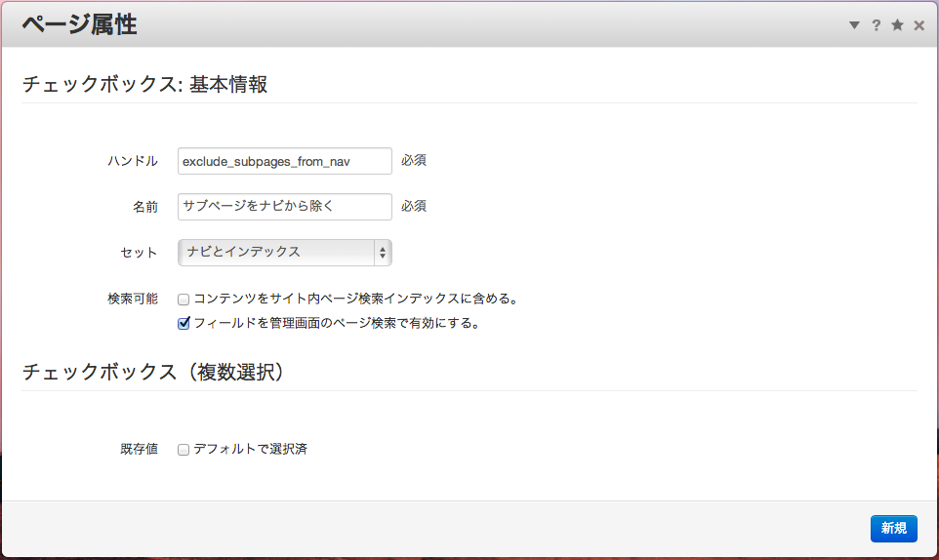
Task: Click the セット field label
Action: [139, 253]
